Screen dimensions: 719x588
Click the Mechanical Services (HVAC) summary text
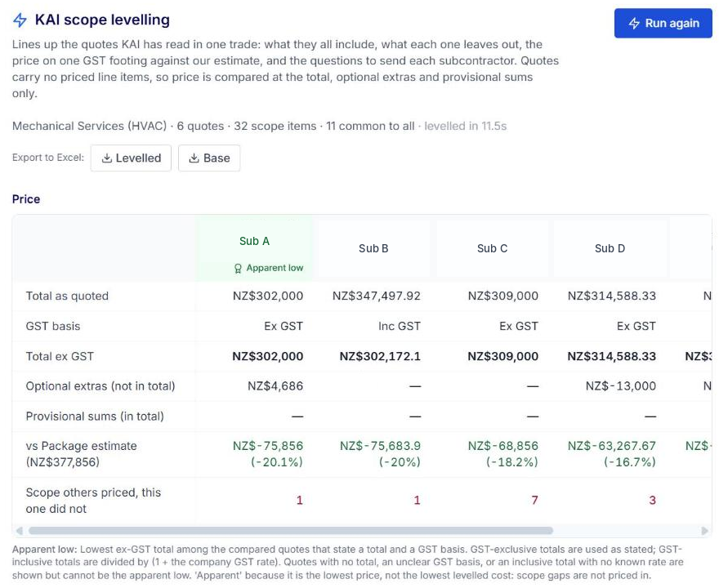click(x=89, y=126)
